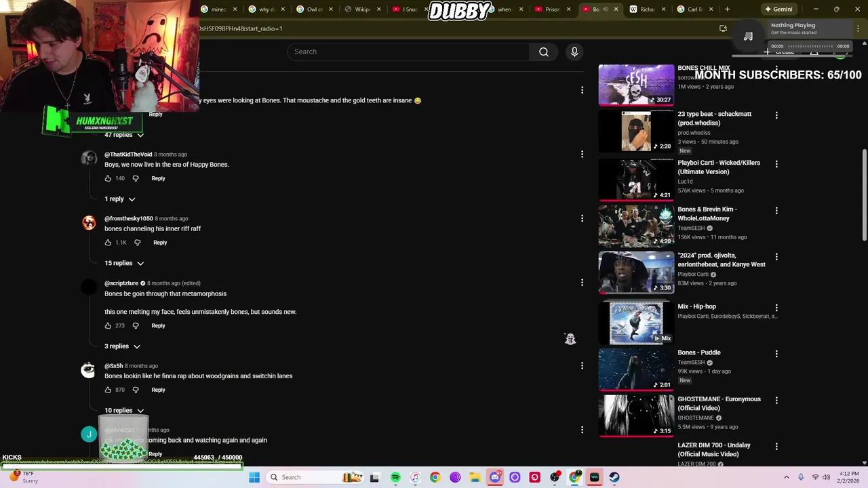The height and width of the screenshot is (488, 868).
Task: Click the Windows Start button
Action: point(254,477)
